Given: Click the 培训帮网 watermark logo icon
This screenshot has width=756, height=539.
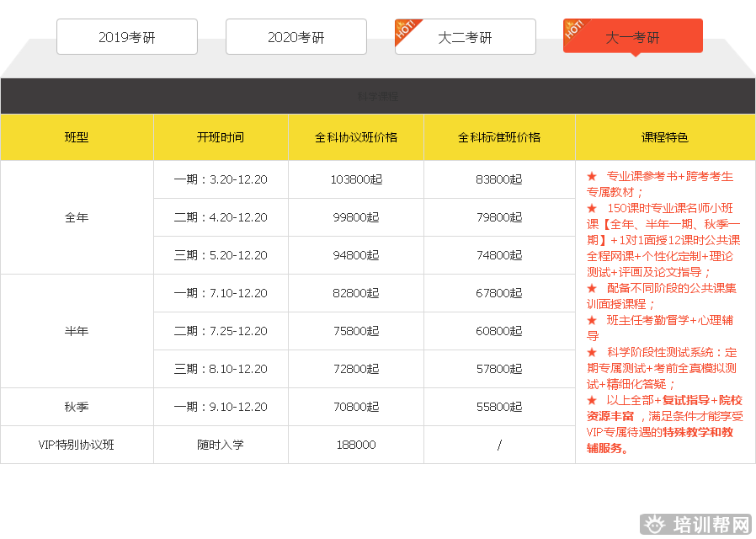Looking at the screenshot, I should pyautogui.click(x=654, y=526).
